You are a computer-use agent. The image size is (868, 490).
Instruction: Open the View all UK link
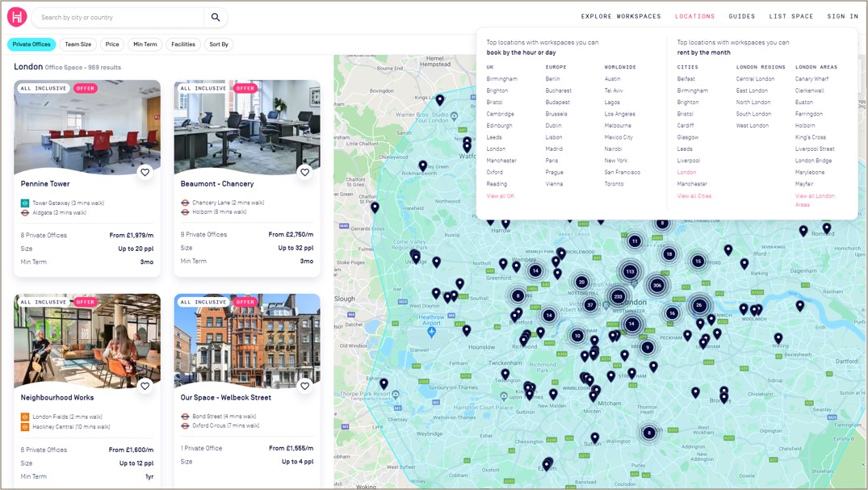tap(500, 196)
